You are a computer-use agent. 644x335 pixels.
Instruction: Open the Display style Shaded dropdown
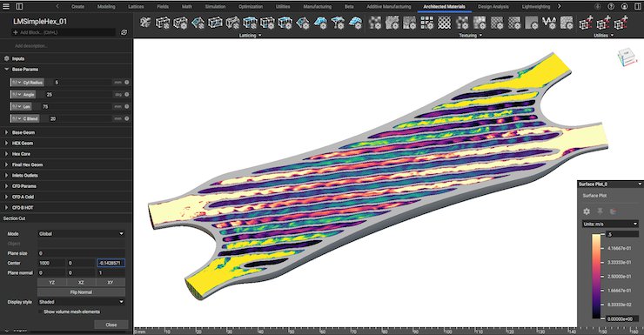click(81, 302)
